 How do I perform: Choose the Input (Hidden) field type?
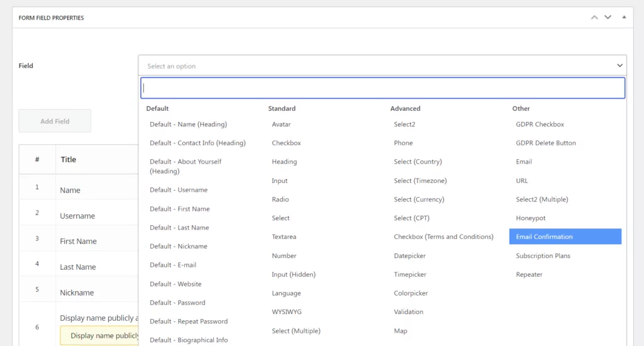click(293, 274)
